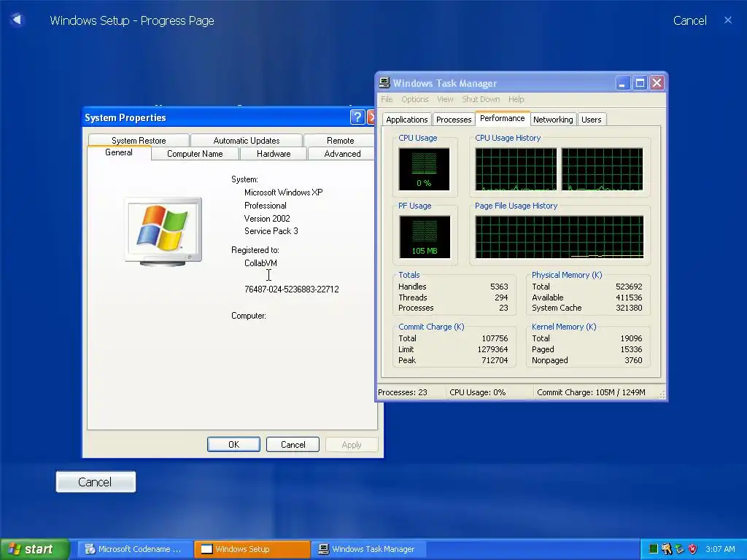Click the 3:07 AM taskbar clock
Screen dimensions: 747x560
click(x=720, y=549)
